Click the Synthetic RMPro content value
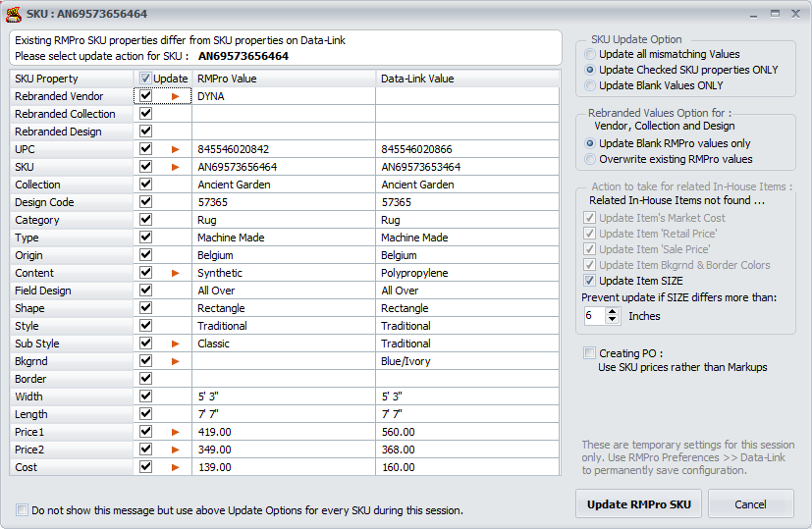 pyautogui.click(x=220, y=273)
